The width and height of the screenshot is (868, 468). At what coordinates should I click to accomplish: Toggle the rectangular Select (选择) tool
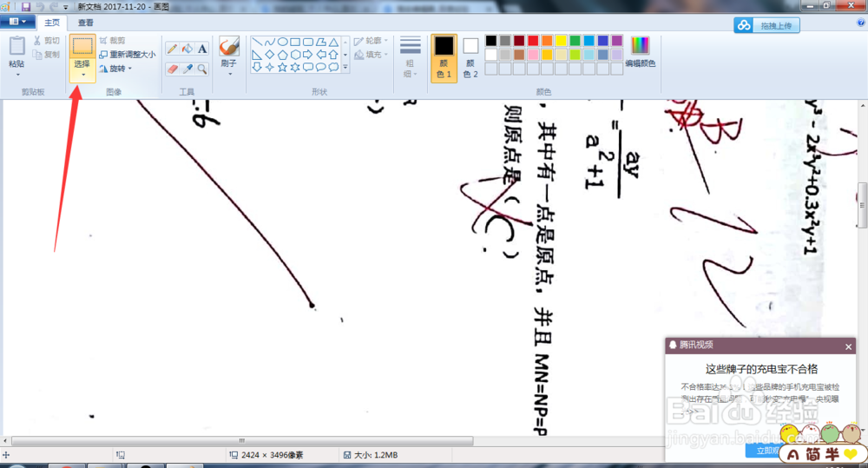point(82,46)
